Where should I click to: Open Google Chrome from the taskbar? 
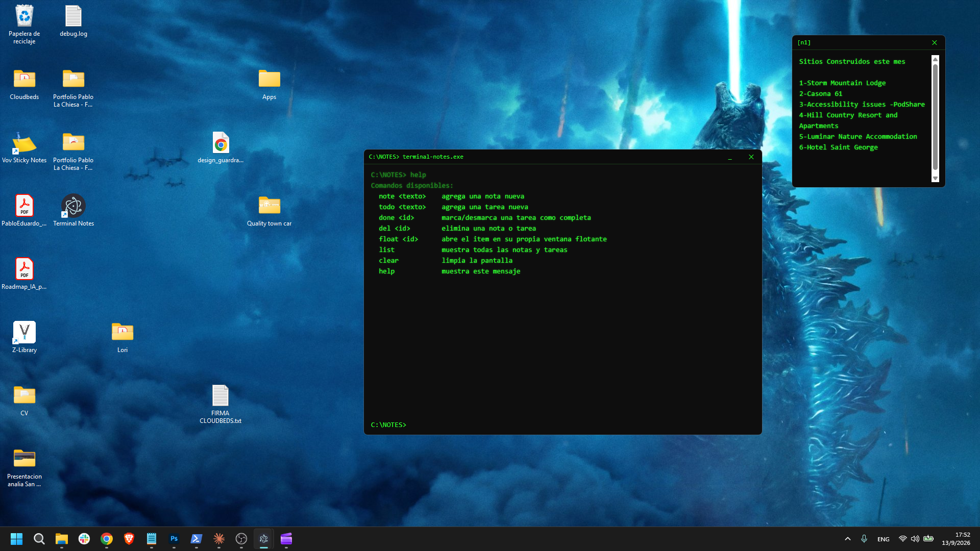pos(107,539)
